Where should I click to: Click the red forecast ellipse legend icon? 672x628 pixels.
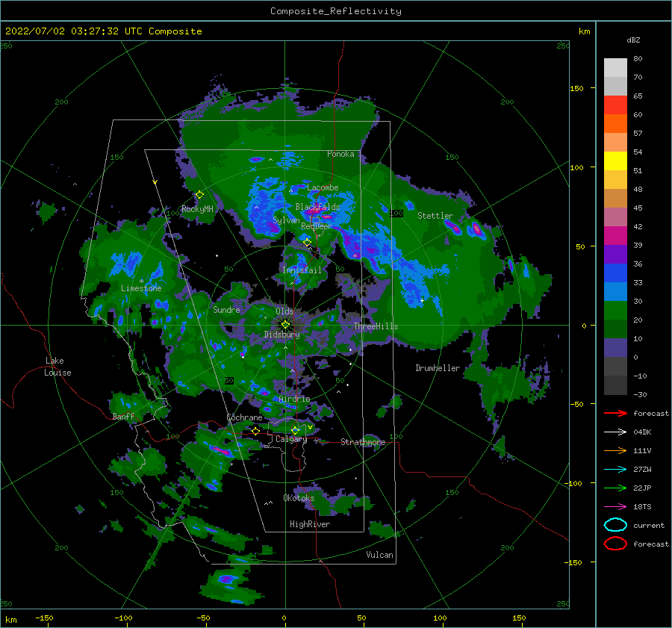pyautogui.click(x=615, y=544)
